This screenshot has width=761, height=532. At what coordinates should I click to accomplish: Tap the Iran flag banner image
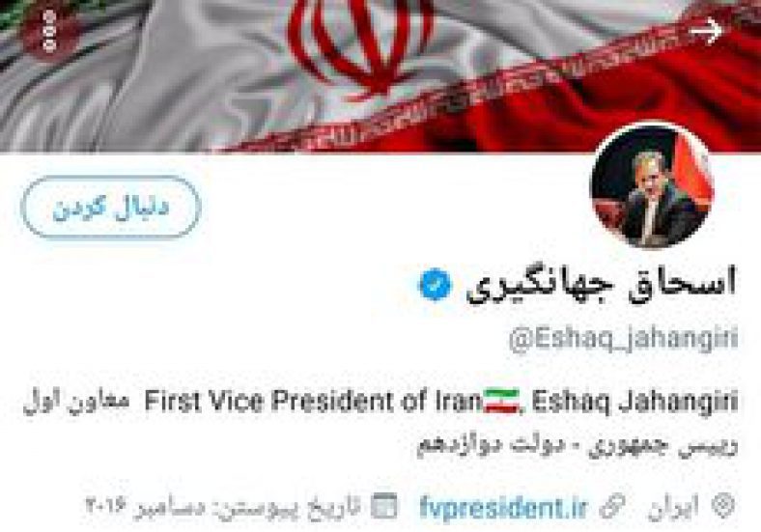click(380, 75)
